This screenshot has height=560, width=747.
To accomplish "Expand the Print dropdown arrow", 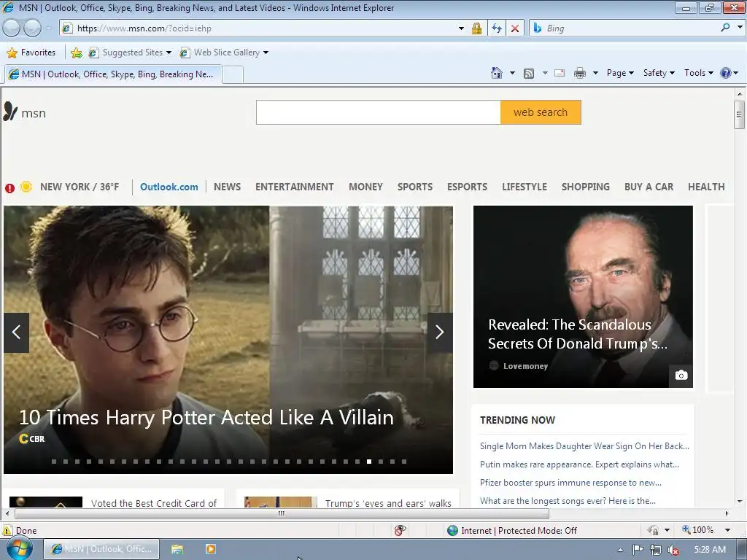I will [x=595, y=73].
